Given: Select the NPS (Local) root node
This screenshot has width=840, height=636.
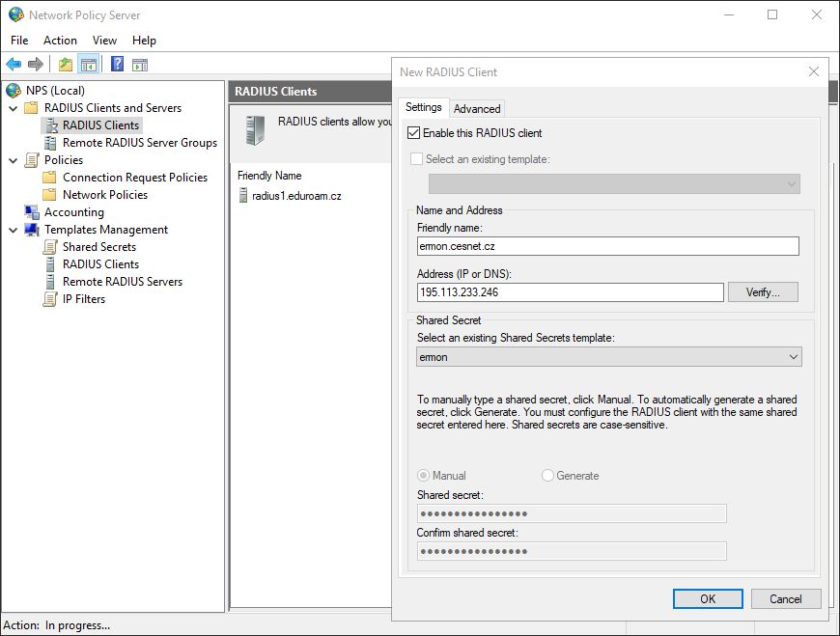Looking at the screenshot, I should click(x=55, y=91).
